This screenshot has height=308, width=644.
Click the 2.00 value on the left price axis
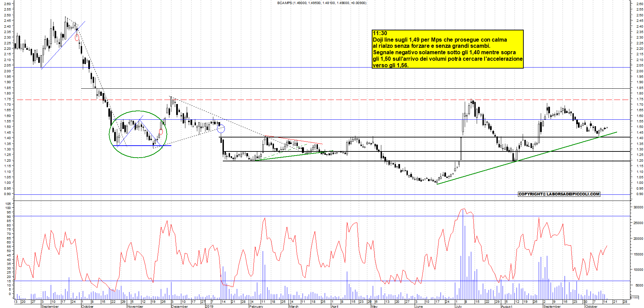coord(7,71)
